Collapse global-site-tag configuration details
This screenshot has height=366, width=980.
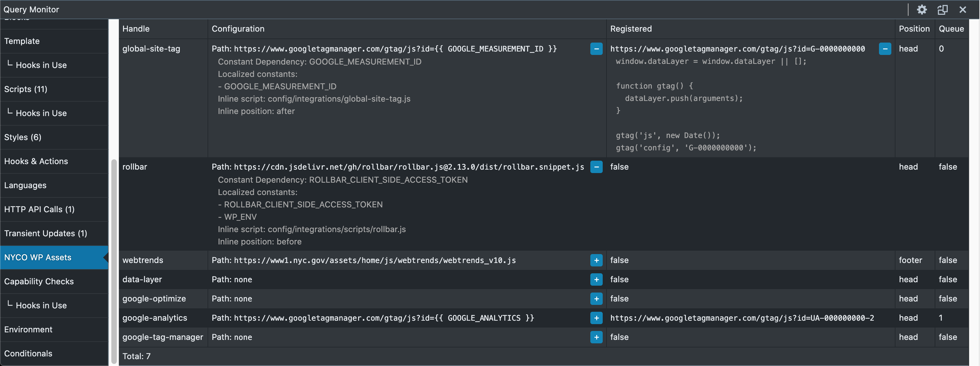point(596,49)
